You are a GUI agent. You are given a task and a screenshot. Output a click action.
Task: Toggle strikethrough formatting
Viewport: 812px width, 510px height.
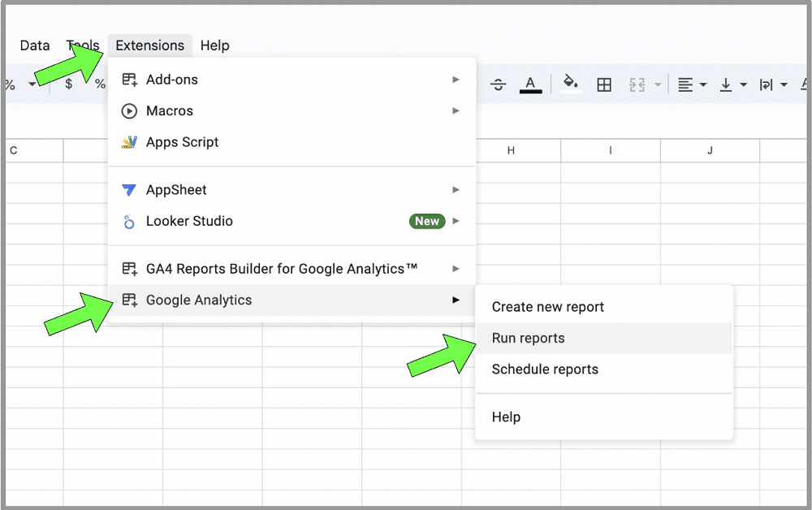tap(498, 84)
